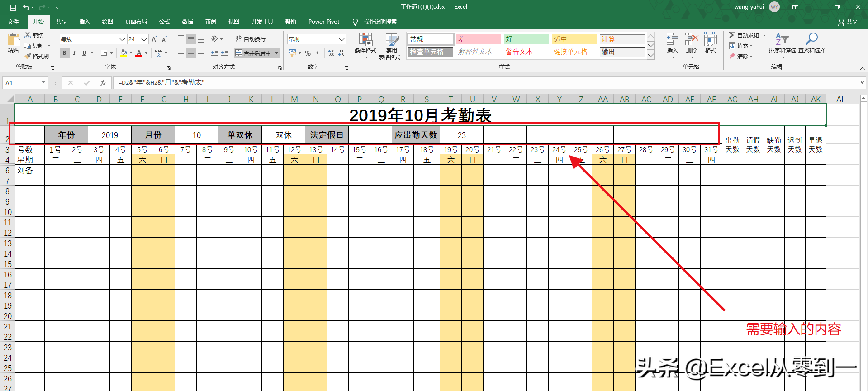Image resolution: width=868 pixels, height=391 pixels.
Task: Click the Fill (填充) button
Action: [x=740, y=46]
